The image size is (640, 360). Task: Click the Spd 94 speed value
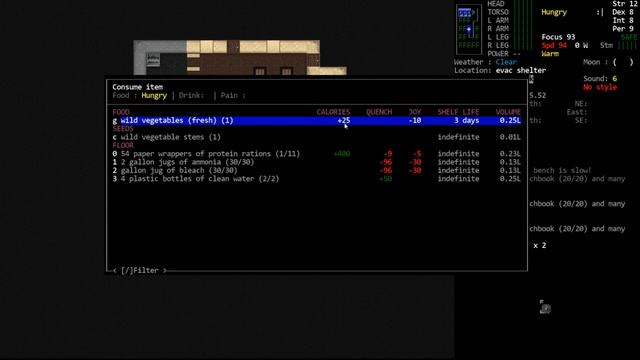coord(554,45)
